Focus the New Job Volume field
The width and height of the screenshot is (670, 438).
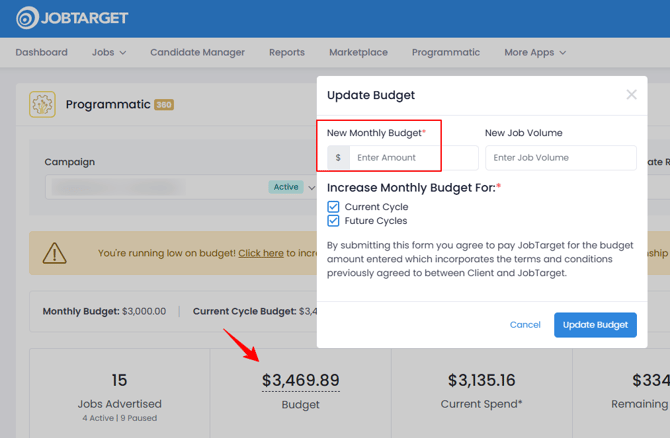[x=561, y=158]
